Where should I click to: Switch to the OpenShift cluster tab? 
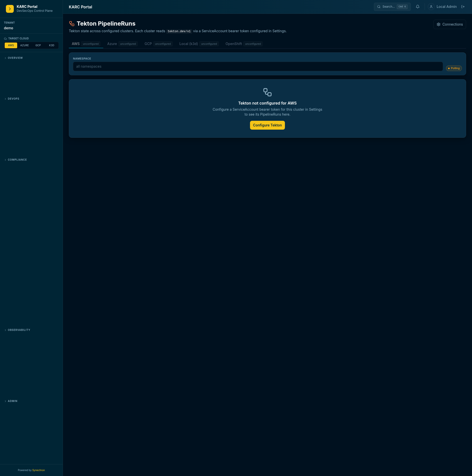[244, 44]
